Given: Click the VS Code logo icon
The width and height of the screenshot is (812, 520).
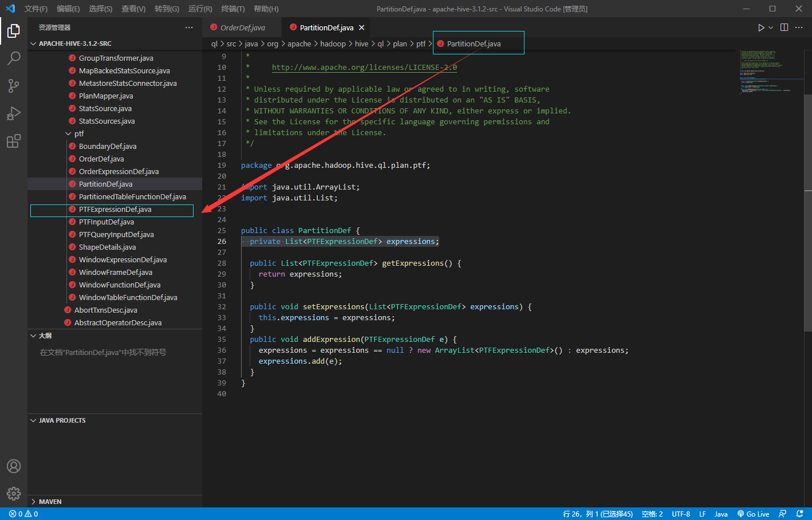Looking at the screenshot, I should coord(10,9).
